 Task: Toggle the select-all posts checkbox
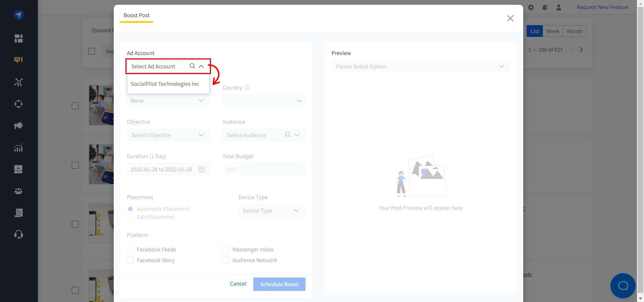click(92, 51)
